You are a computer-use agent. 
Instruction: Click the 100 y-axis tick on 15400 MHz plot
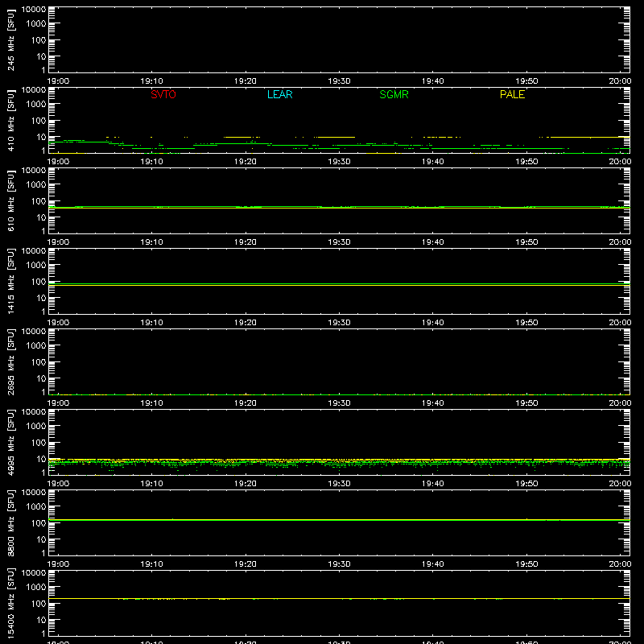tap(39, 604)
